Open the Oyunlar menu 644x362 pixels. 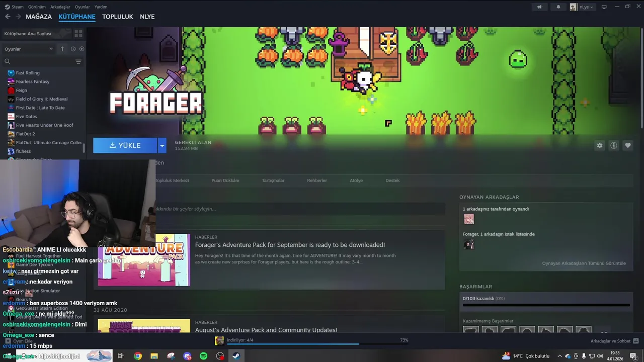82,7
